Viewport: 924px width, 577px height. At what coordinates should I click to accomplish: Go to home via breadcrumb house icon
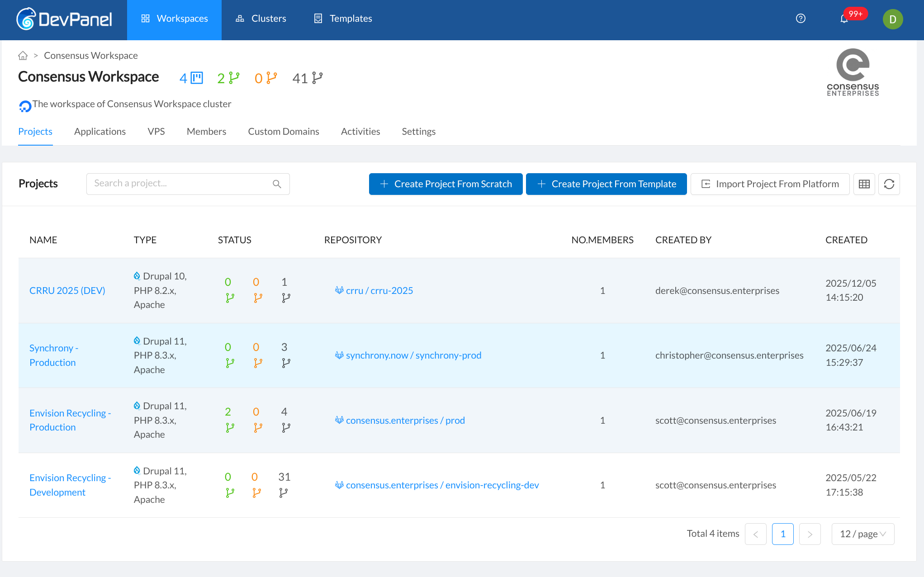point(23,56)
